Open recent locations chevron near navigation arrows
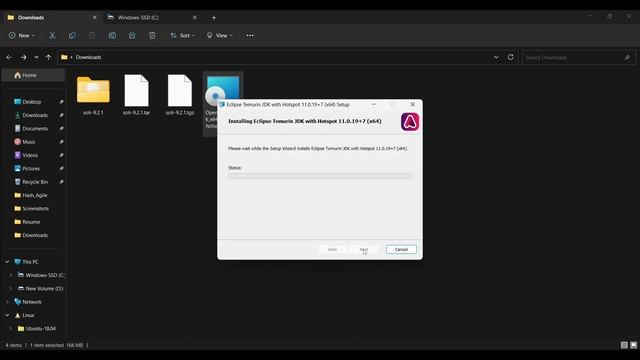This screenshot has width=640, height=360. [x=36, y=58]
